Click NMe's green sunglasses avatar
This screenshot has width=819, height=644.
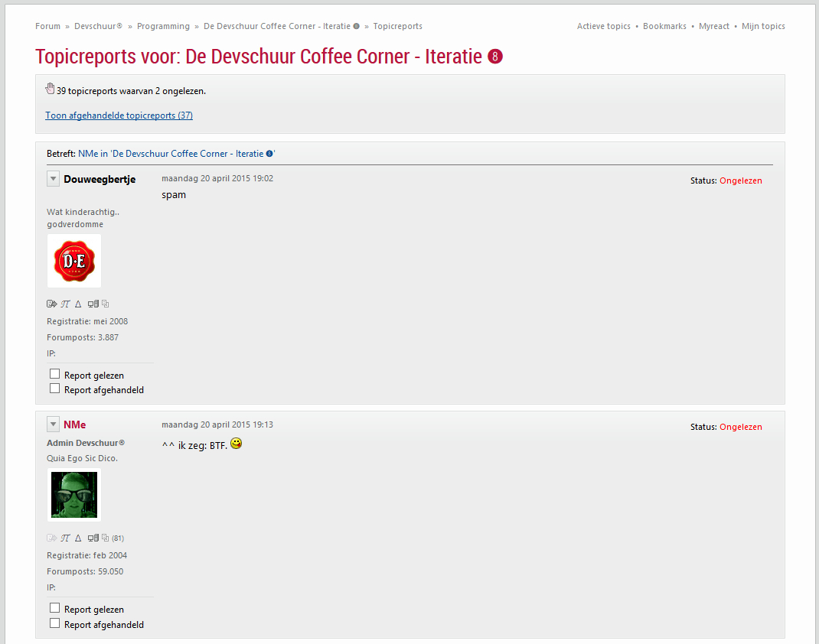(74, 495)
